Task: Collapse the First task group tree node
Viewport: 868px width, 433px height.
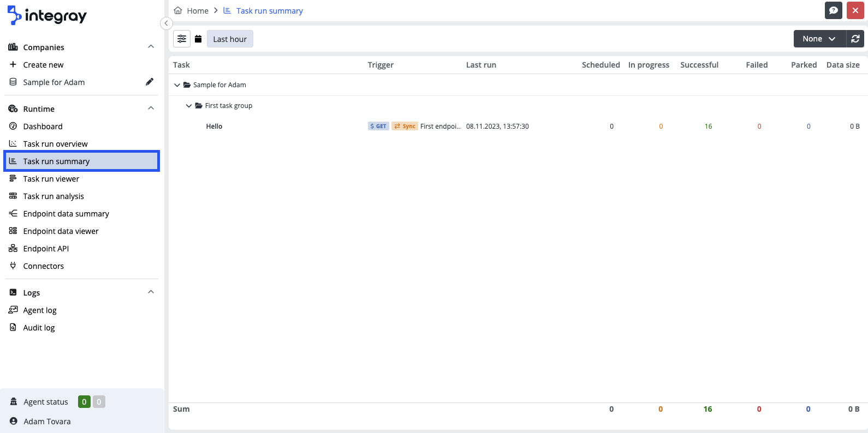Action: tap(189, 106)
